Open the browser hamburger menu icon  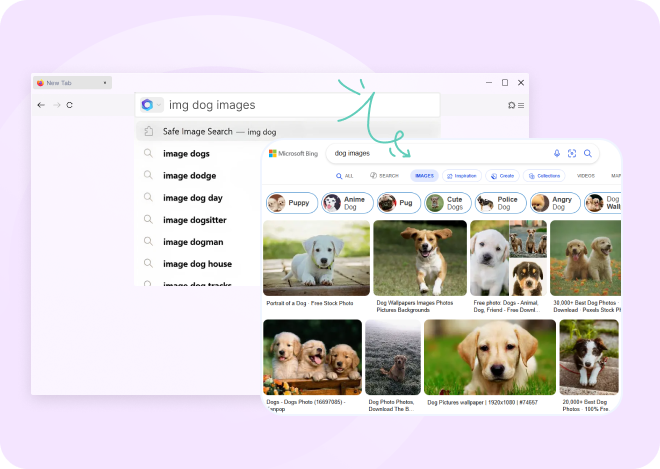(521, 105)
